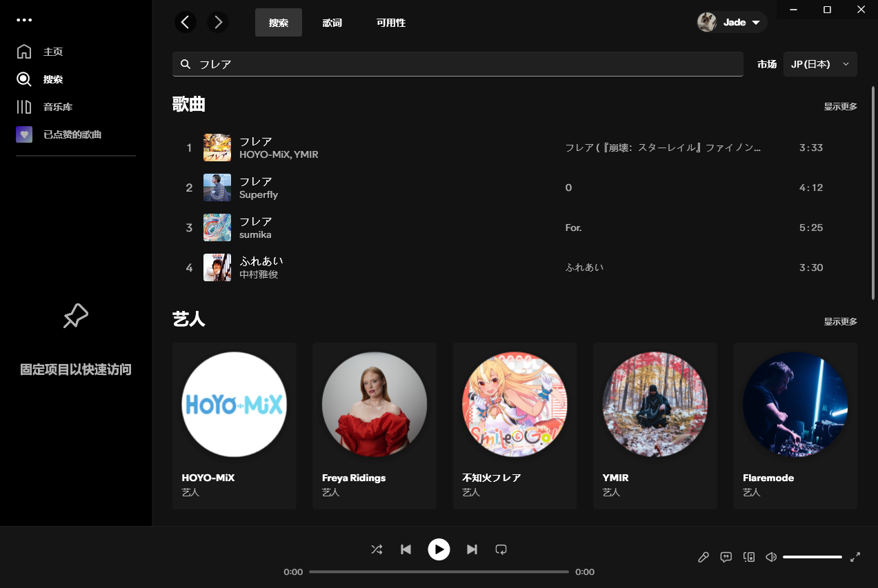Image resolution: width=878 pixels, height=588 pixels.
Task: Adjust the volume slider
Action: [812, 557]
